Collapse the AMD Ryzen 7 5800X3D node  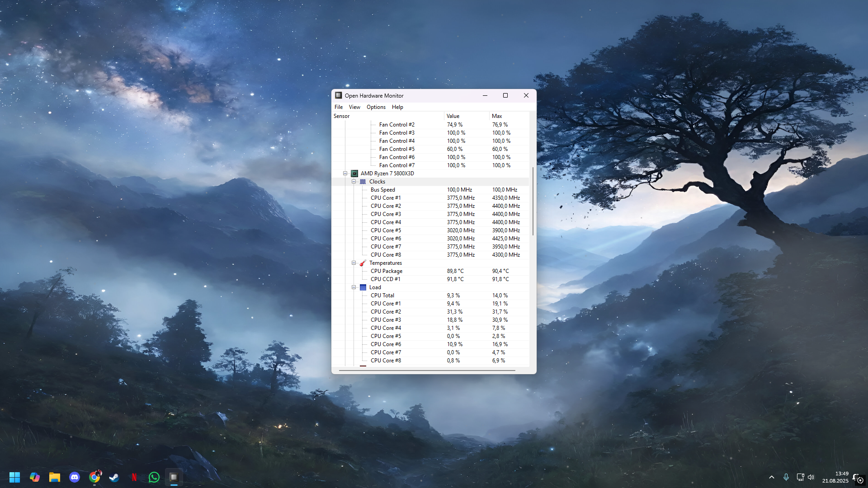point(345,174)
